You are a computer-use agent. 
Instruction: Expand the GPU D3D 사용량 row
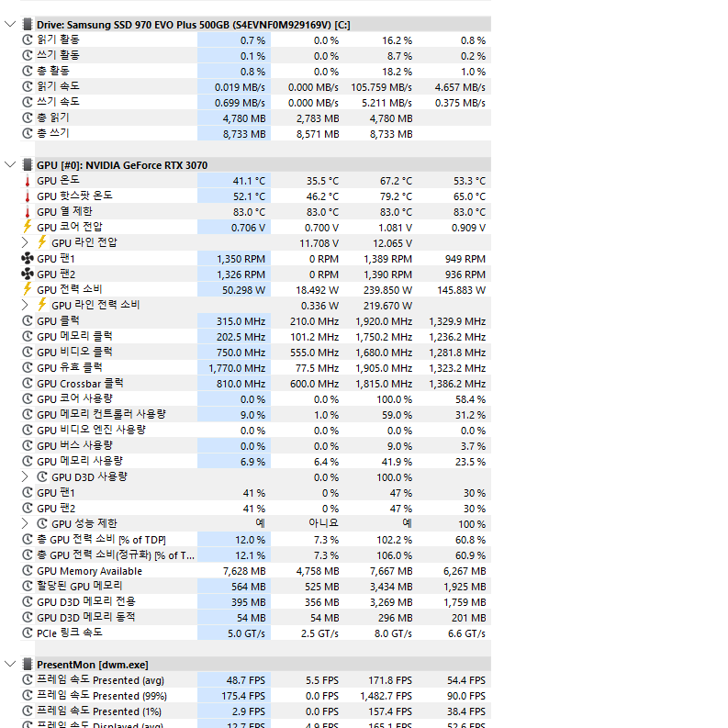click(25, 476)
